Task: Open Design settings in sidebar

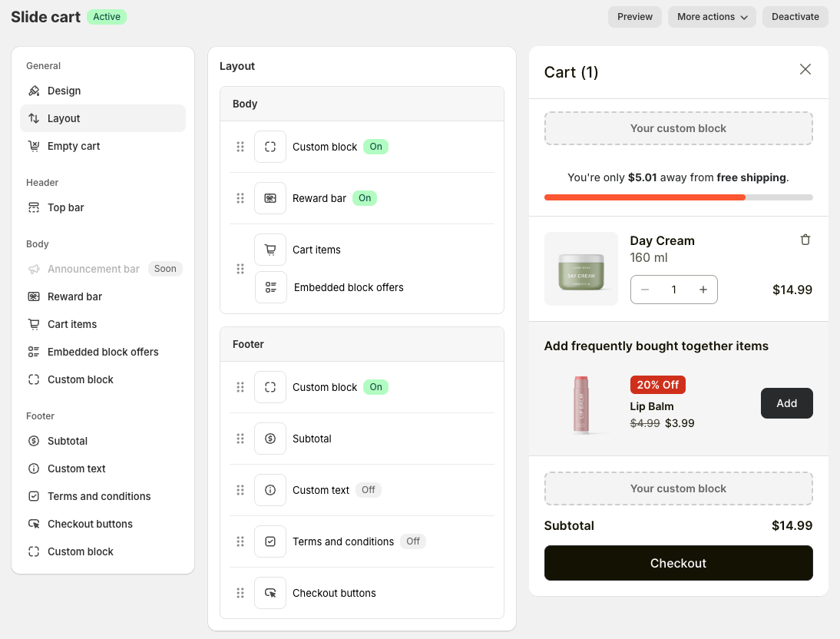Action: point(103,91)
